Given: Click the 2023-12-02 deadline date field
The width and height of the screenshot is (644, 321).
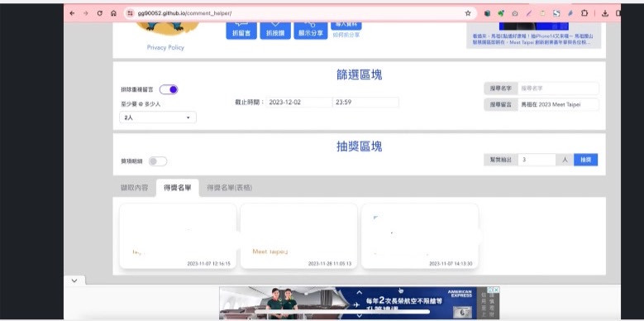Looking at the screenshot, I should [299, 103].
